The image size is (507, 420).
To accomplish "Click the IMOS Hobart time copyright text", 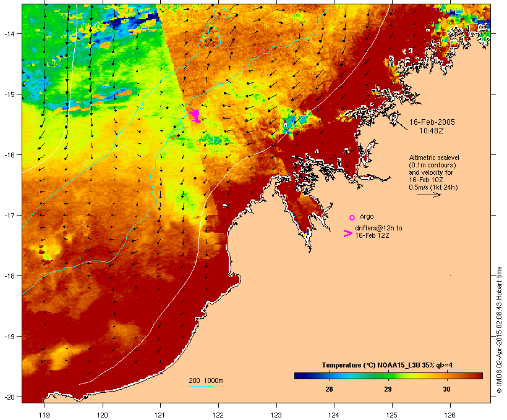I will [499, 330].
